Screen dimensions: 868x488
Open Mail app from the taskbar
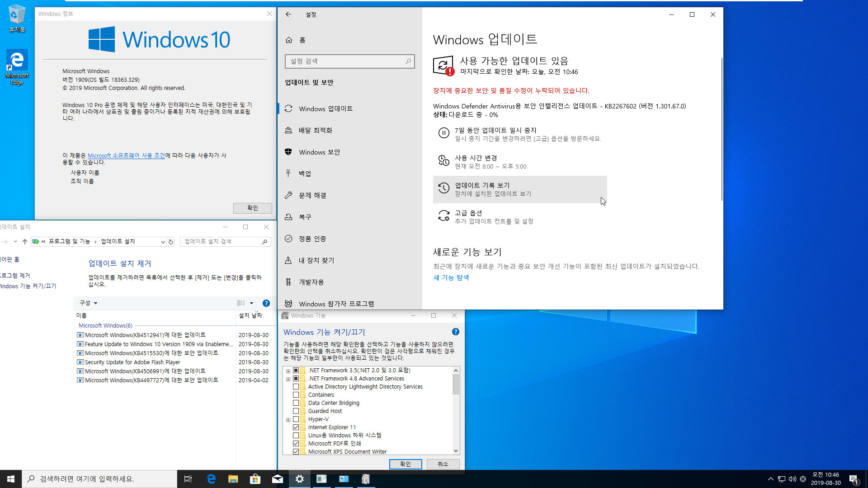pyautogui.click(x=278, y=479)
